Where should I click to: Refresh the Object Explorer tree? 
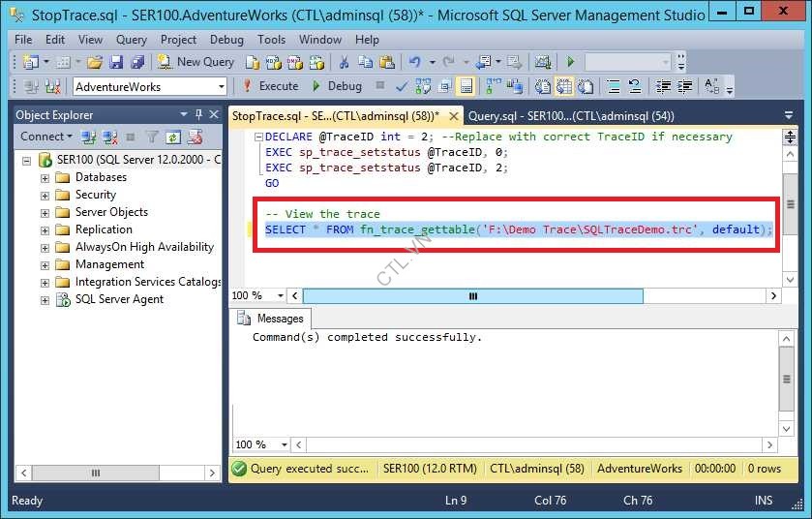coord(173,137)
